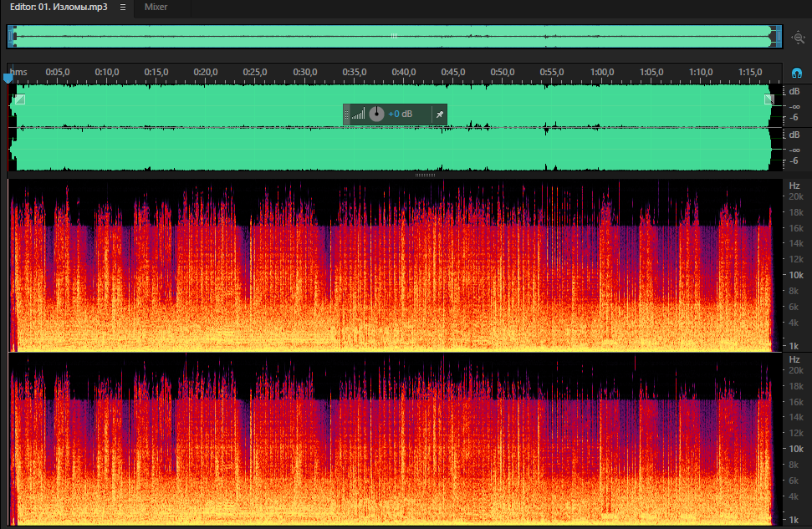Viewport: 812px width, 529px height.
Task: Click the HUD gain adjustment knob
Action: coord(376,114)
